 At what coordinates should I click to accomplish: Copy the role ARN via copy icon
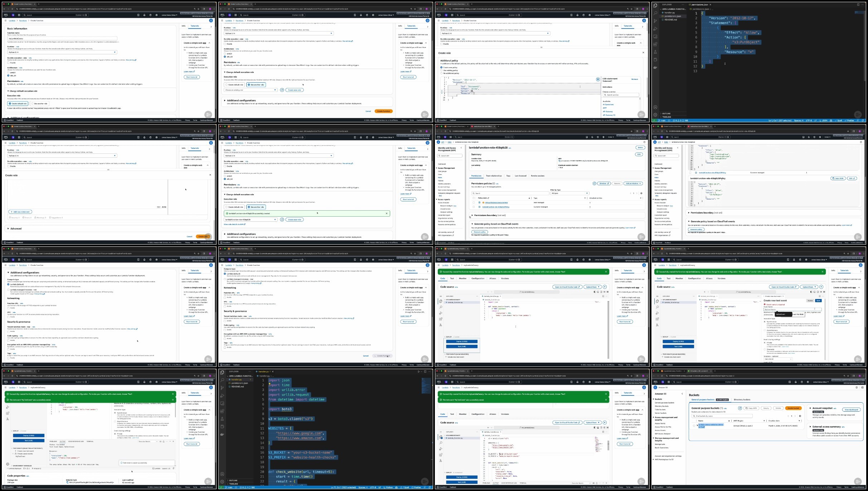[x=559, y=161]
